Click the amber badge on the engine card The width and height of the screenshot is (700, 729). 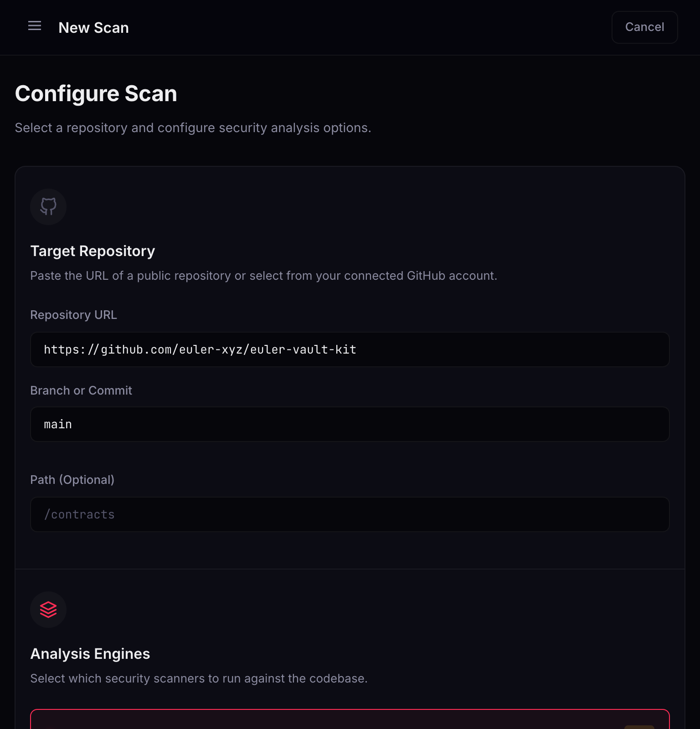click(639, 726)
